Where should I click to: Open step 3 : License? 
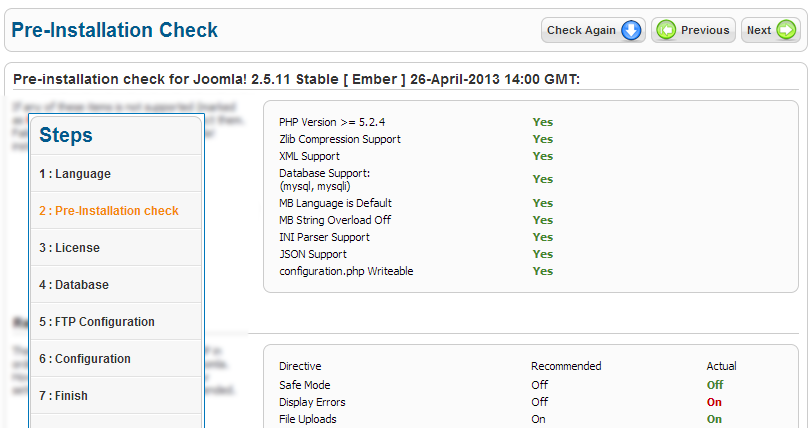116,248
